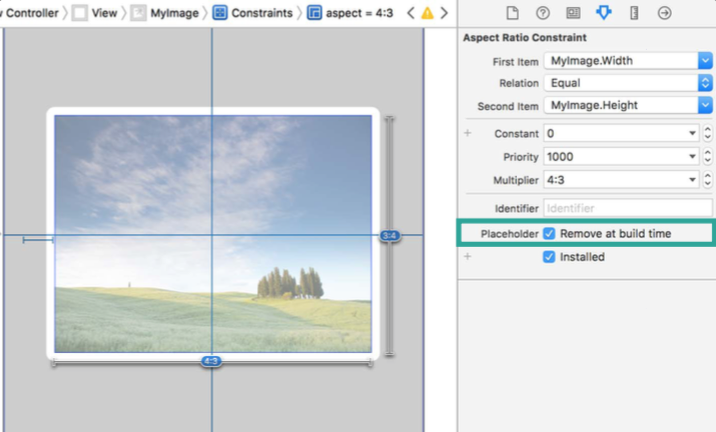Open the Size inspector ruler icon

coord(634,13)
